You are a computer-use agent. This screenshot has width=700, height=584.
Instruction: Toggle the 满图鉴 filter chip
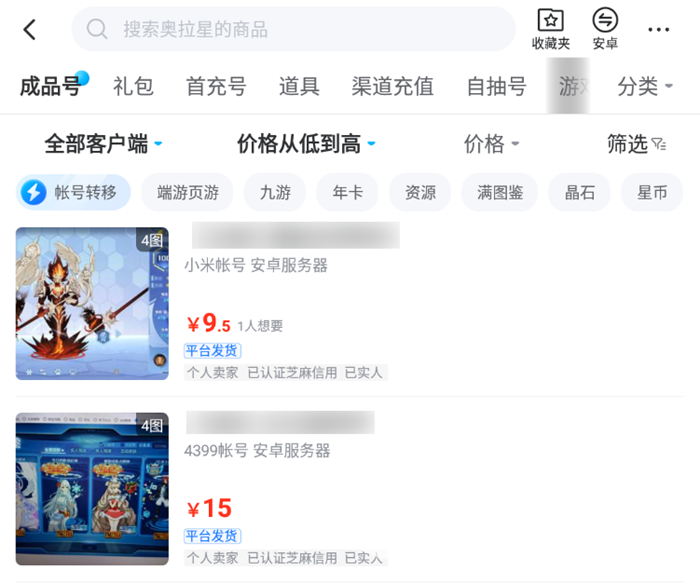pos(500,192)
